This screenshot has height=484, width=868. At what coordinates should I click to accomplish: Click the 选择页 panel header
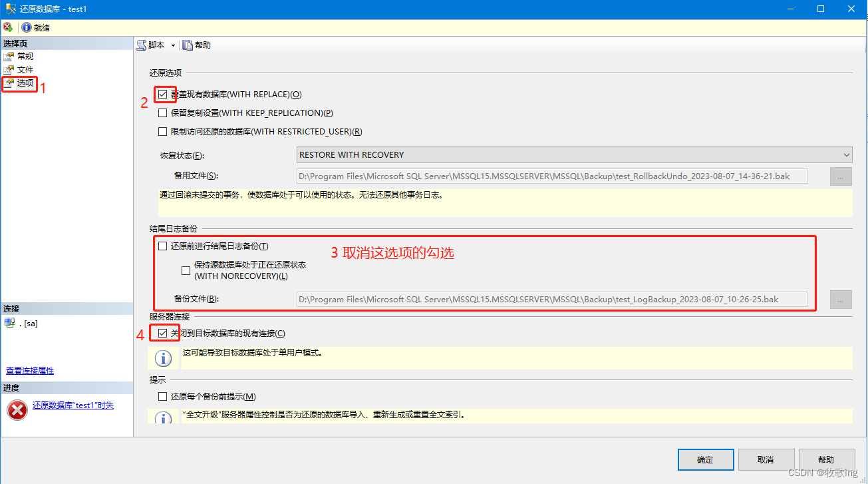click(67, 43)
